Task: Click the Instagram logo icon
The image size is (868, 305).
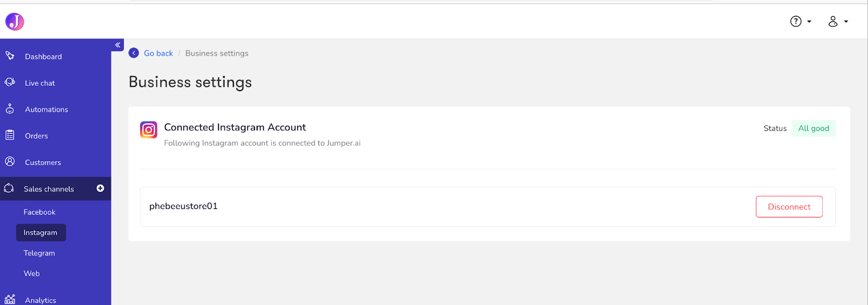Action: 149,130
